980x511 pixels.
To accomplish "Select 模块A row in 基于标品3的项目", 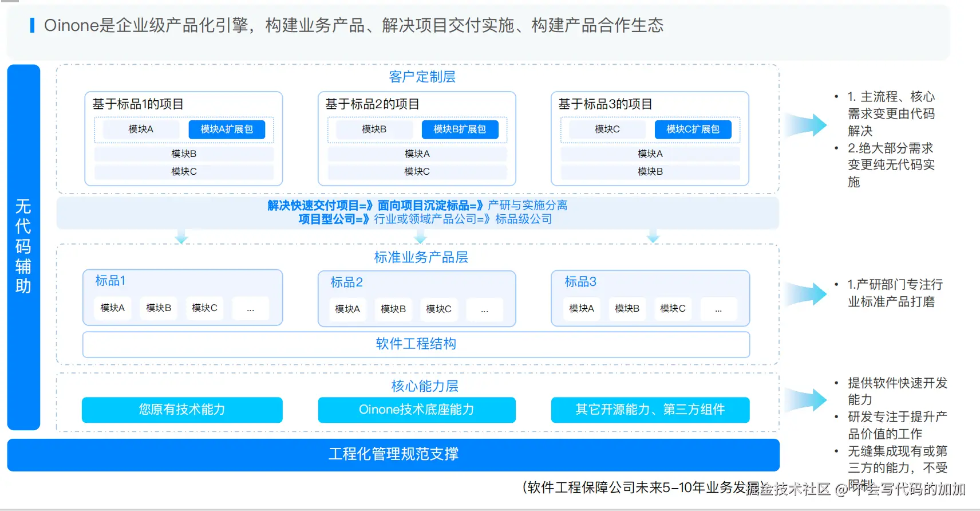I will [650, 154].
